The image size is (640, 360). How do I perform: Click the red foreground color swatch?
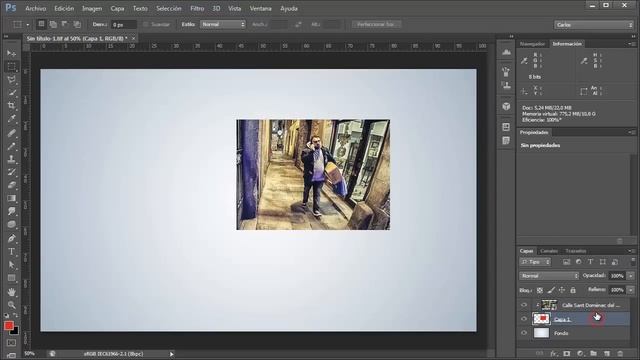click(9, 325)
